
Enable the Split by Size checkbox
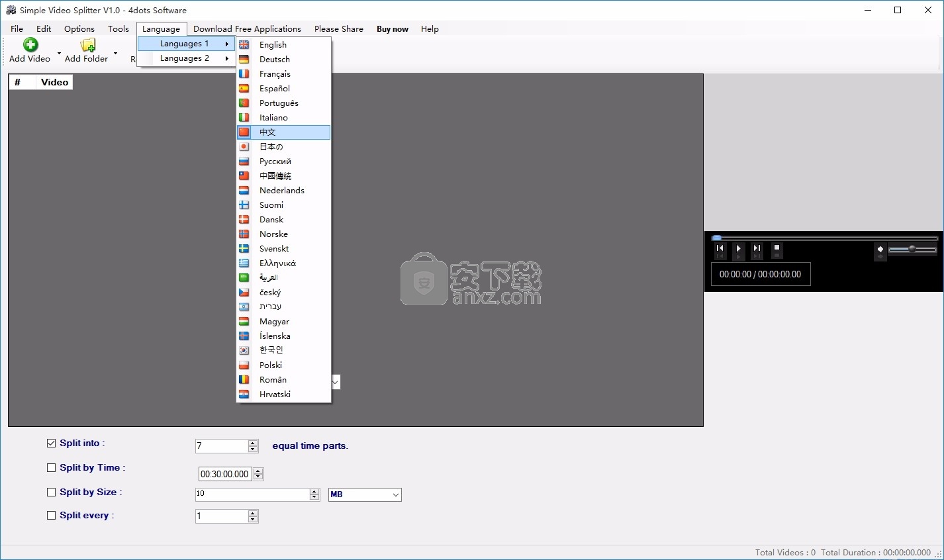tap(51, 492)
